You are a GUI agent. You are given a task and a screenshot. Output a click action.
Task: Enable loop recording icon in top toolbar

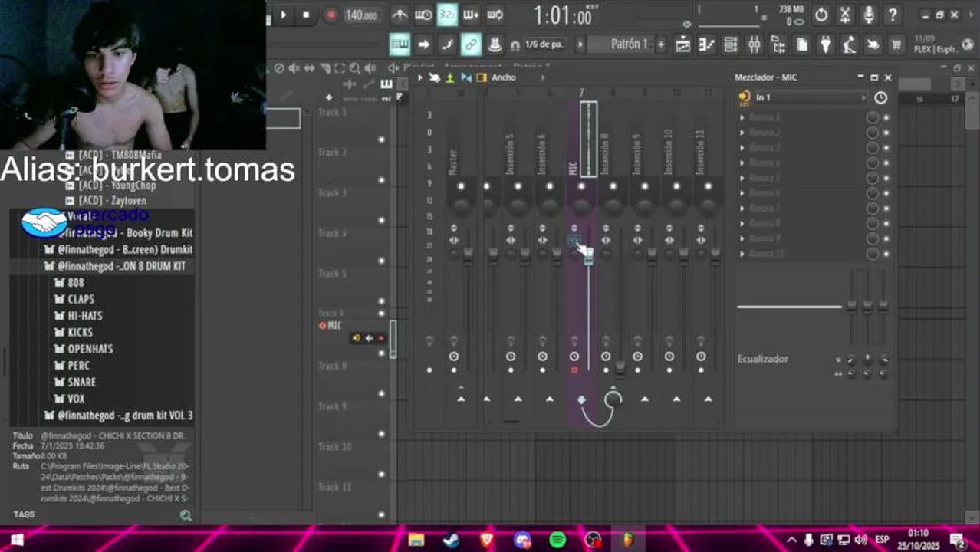495,15
